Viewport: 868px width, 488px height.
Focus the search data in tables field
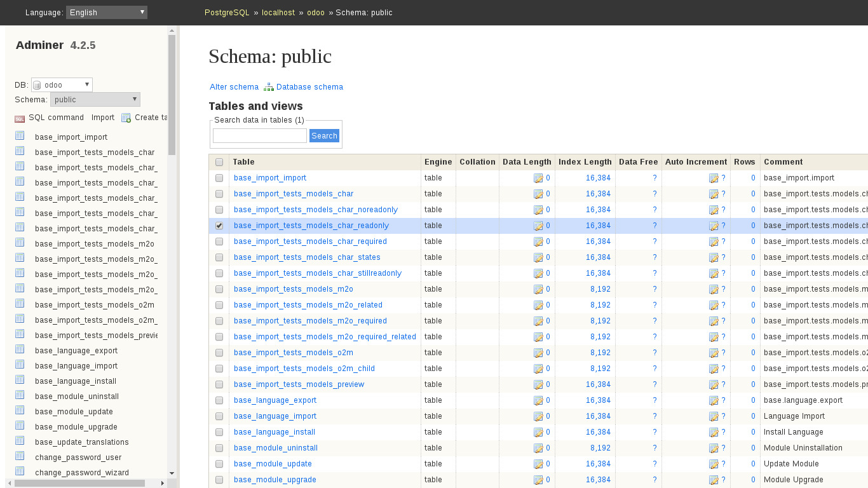[x=259, y=136]
